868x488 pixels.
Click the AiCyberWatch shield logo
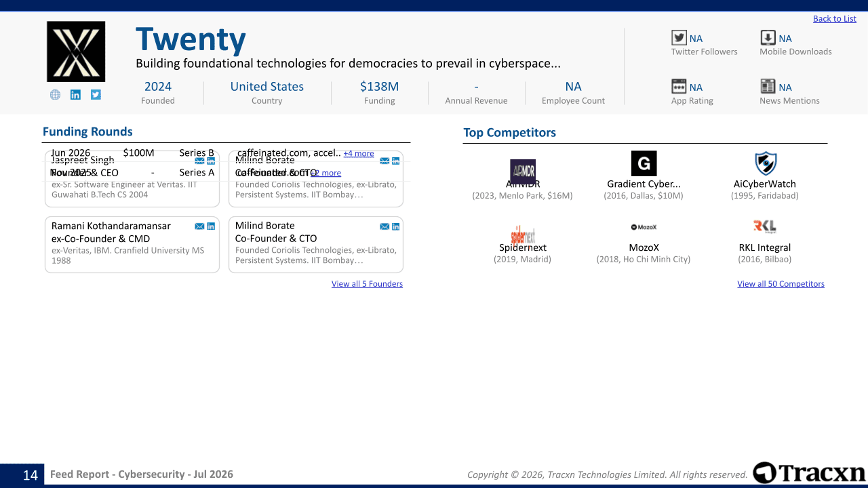tap(766, 164)
